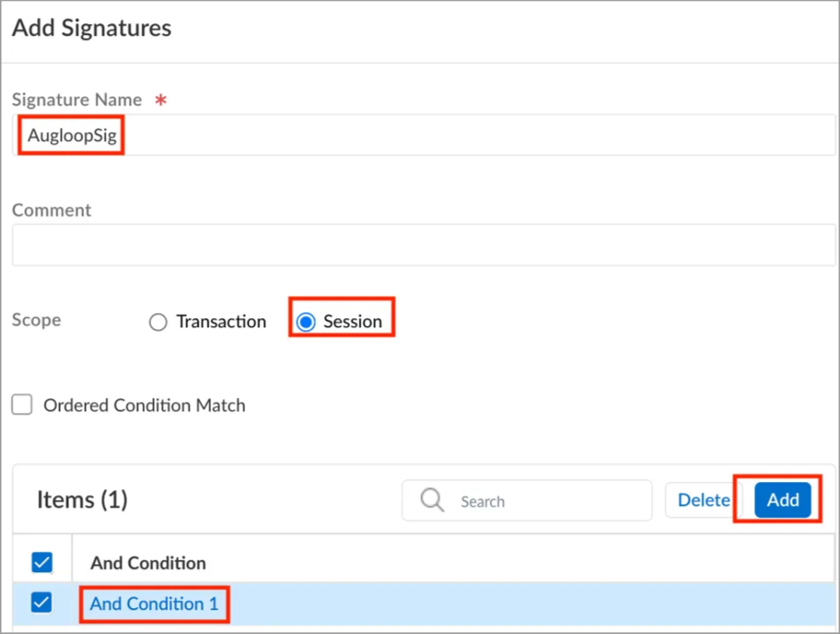The width and height of the screenshot is (840, 634).
Task: Focus the Signature Name field containing AugloopSig
Action: (423, 135)
